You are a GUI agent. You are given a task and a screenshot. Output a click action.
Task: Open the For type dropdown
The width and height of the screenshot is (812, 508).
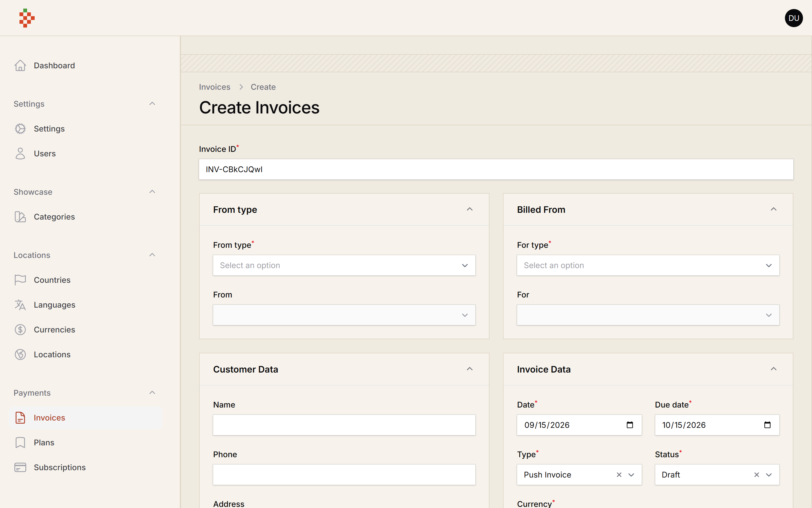click(x=648, y=265)
